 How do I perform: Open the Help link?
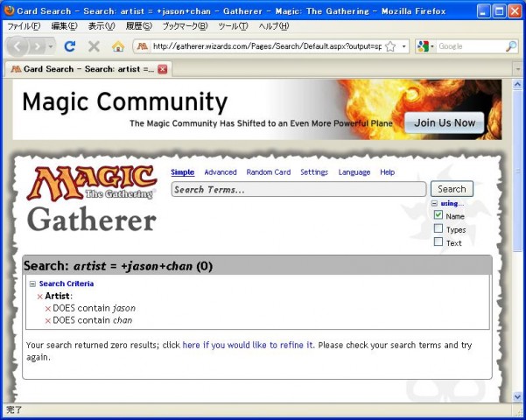click(x=387, y=172)
